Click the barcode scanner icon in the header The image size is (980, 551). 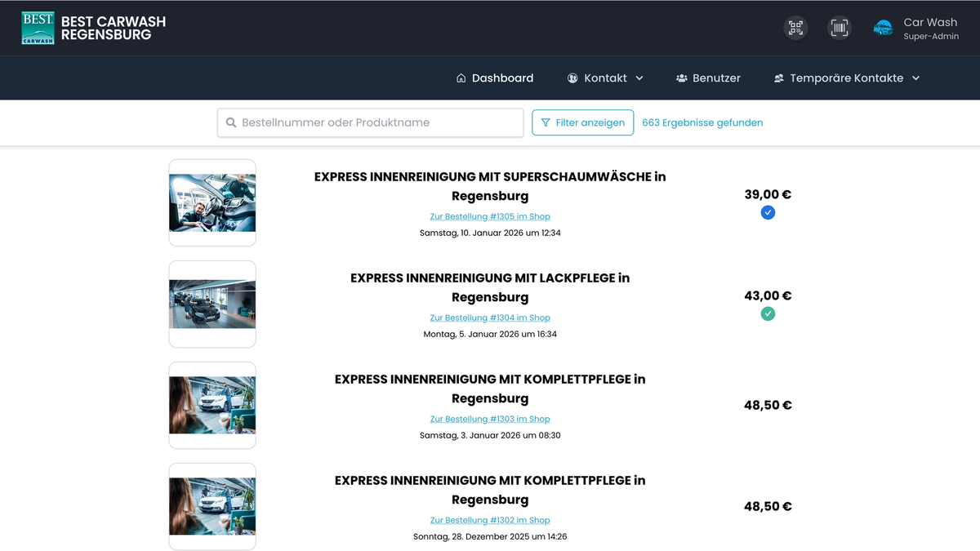[x=839, y=27]
